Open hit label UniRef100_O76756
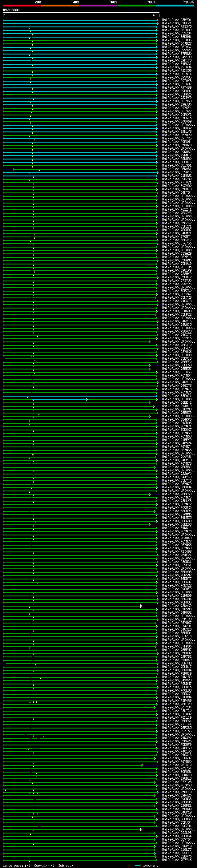 click(x=177, y=243)
